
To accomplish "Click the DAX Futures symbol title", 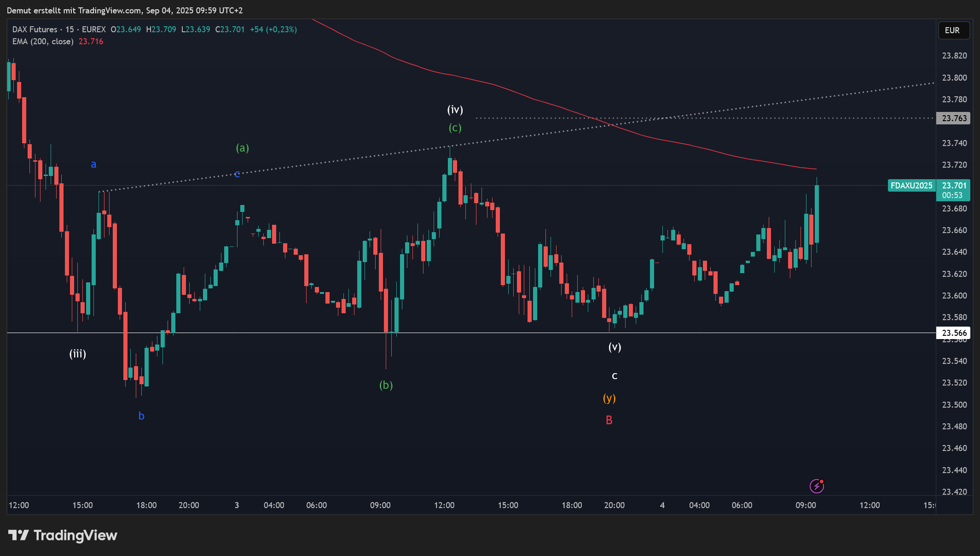I will (x=35, y=29).
